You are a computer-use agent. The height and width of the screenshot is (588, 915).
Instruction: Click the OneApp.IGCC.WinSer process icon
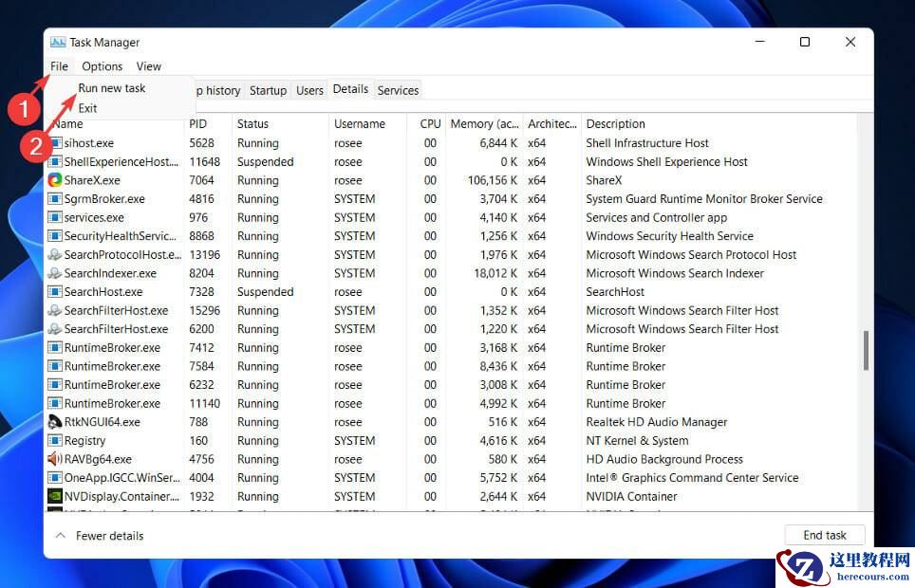point(55,477)
